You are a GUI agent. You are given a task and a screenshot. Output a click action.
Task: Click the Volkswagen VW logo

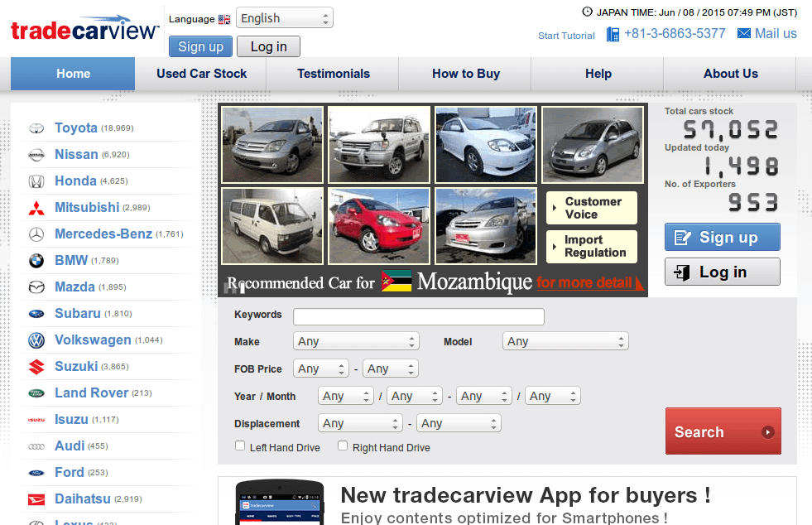pos(36,340)
